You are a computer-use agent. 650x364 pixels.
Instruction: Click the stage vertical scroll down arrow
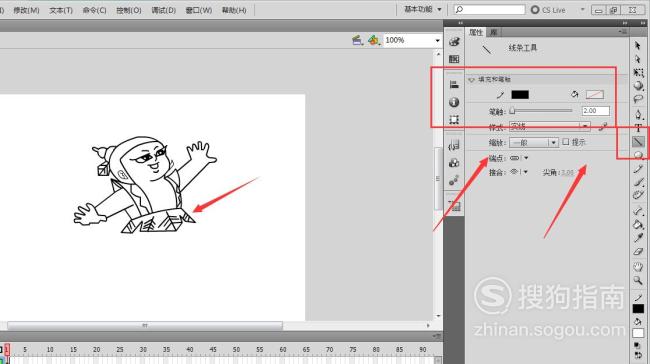tap(439, 316)
